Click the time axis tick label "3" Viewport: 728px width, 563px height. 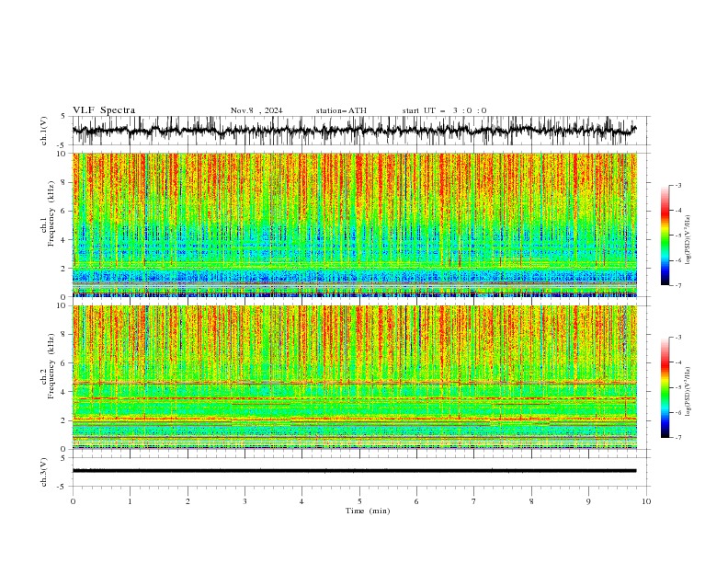coord(245,501)
